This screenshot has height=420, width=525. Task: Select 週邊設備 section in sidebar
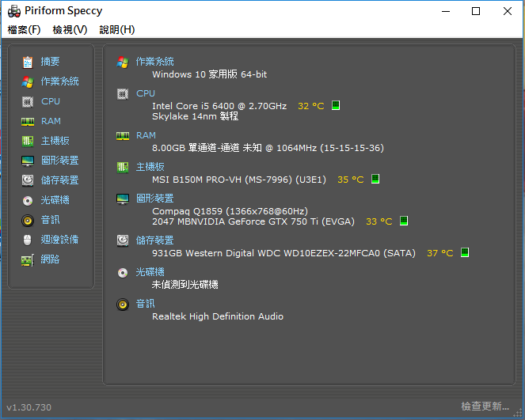click(59, 240)
